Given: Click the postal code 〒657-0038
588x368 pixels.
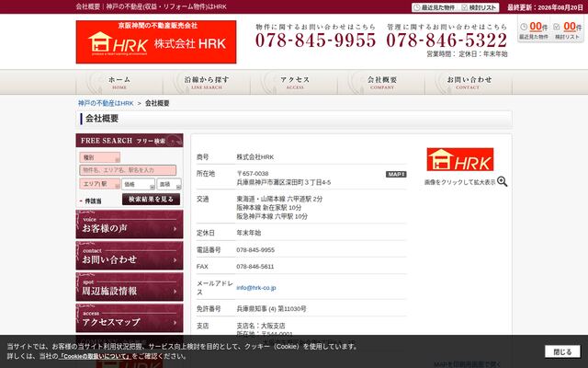Looking at the screenshot, I should coord(253,174).
